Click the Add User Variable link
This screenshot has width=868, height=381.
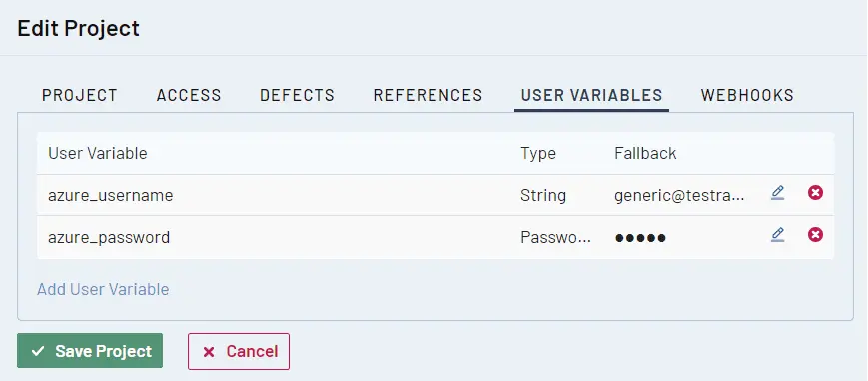[x=103, y=289]
